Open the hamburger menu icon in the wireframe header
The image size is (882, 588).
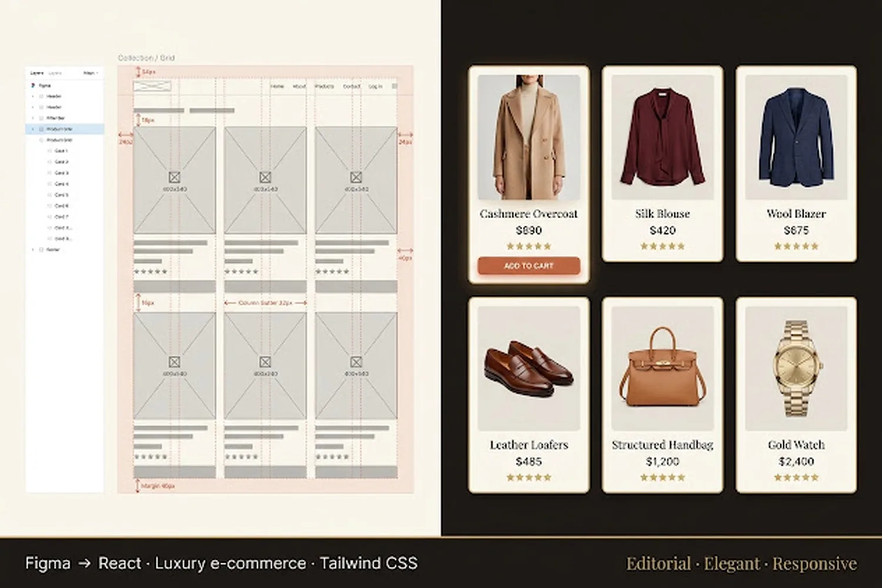pos(395,86)
